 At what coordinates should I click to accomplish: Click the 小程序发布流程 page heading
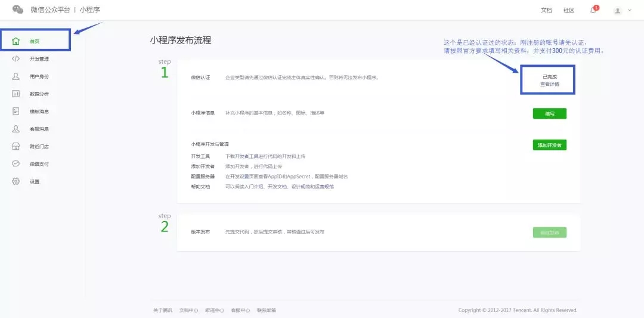(181, 40)
